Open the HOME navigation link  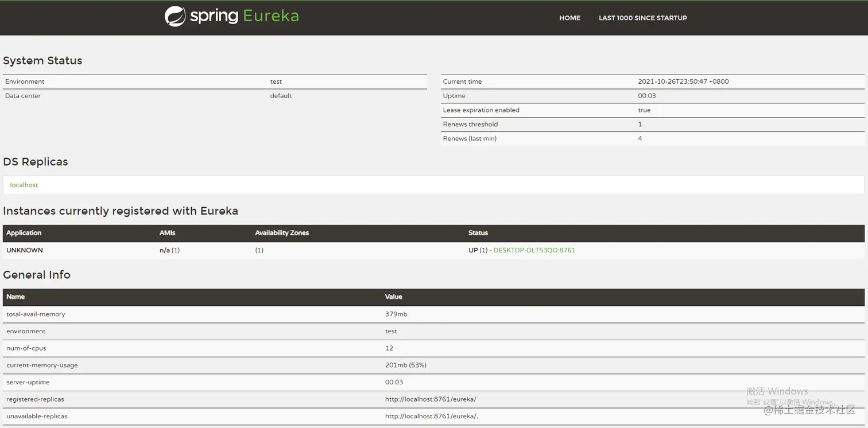569,18
